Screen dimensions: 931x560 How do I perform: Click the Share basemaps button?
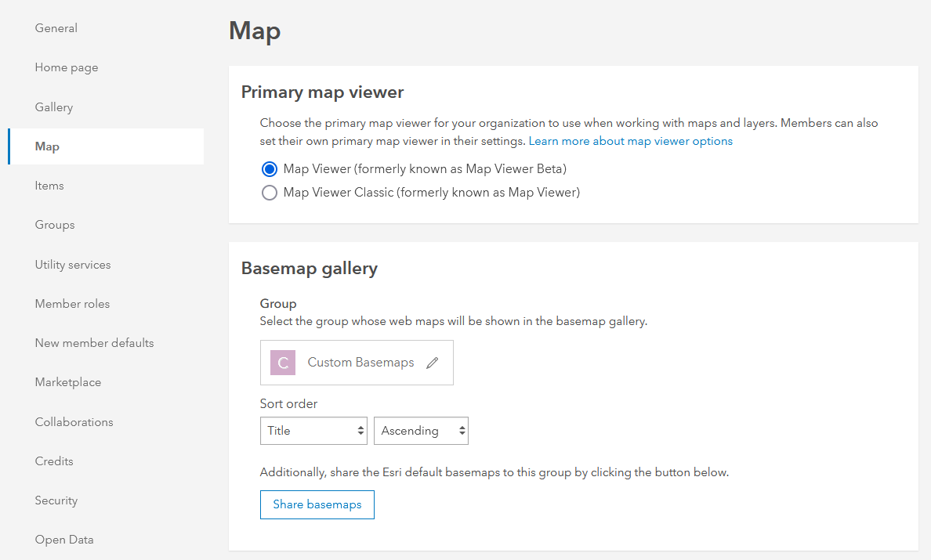[x=317, y=504]
